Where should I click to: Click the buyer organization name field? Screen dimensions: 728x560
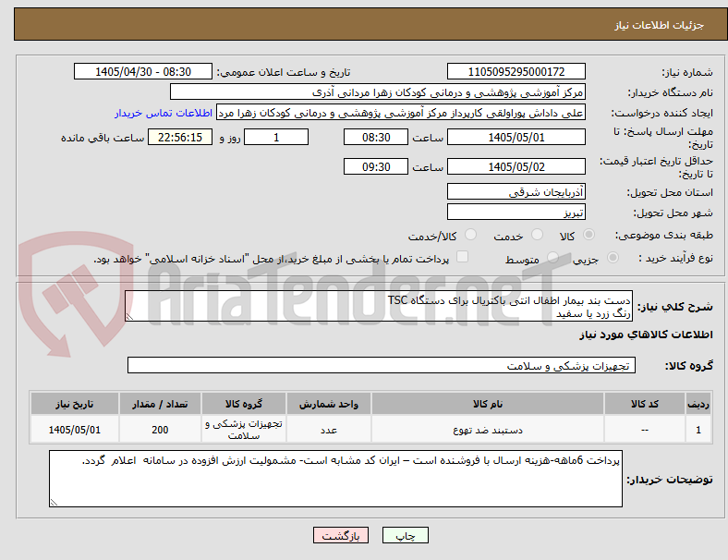378,91
